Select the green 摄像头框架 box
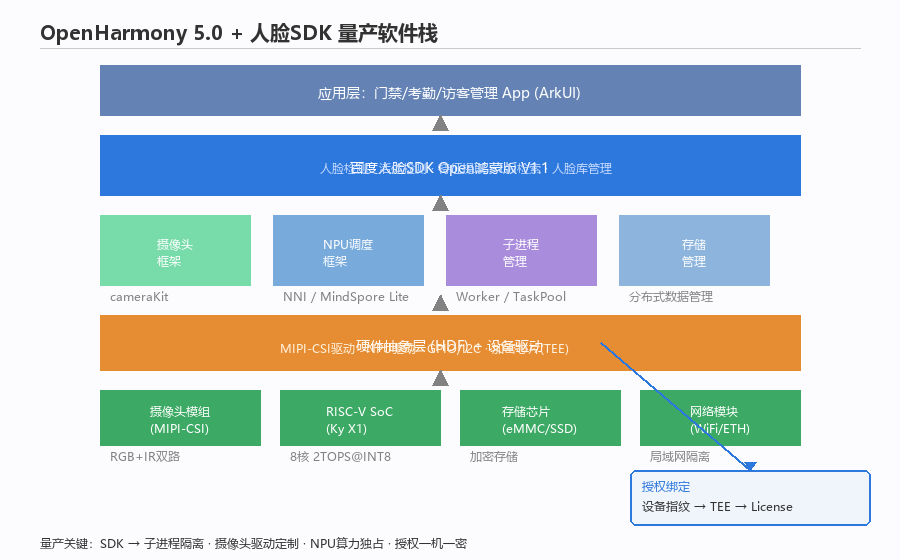This screenshot has height=560, width=900. tap(175, 250)
